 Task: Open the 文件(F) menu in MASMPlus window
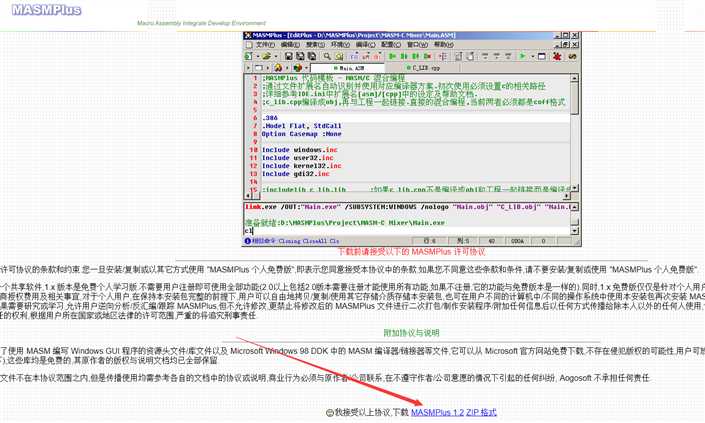coord(265,45)
